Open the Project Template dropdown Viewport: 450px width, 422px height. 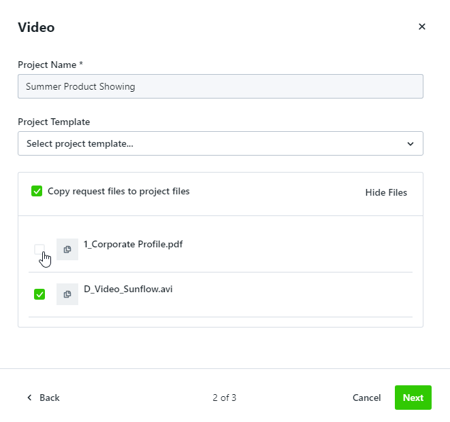[220, 143]
